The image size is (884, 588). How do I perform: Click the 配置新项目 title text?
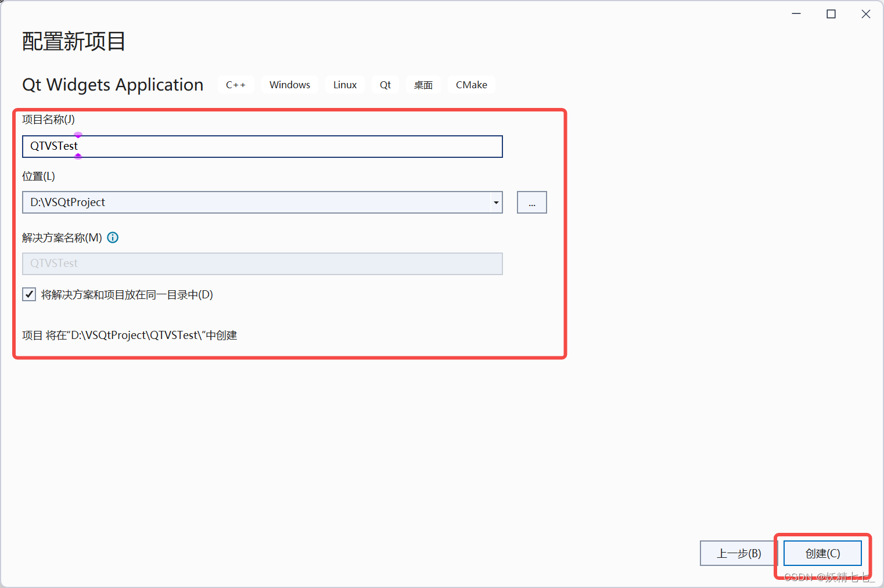pyautogui.click(x=74, y=41)
